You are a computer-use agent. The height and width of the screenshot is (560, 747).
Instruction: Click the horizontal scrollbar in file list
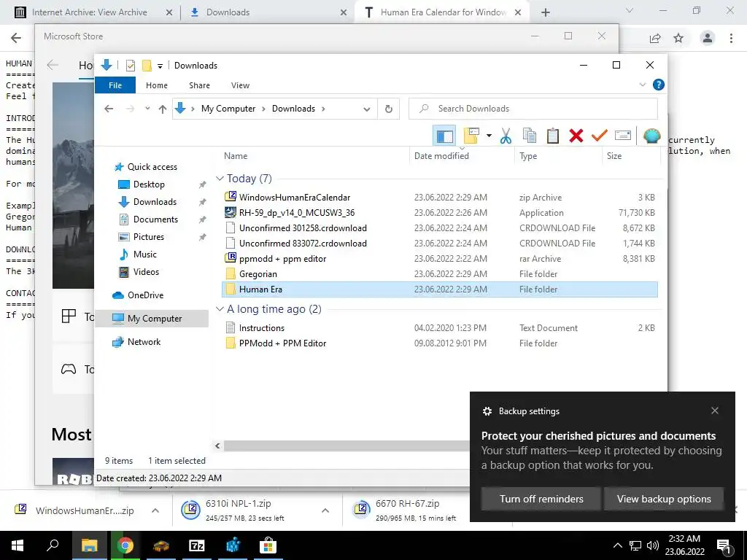[347, 446]
